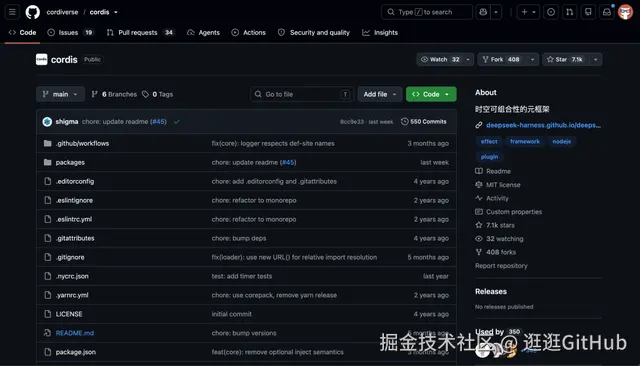Focus the Go to file search field
Image resolution: width=640 pixels, height=366 pixels.
(302, 94)
